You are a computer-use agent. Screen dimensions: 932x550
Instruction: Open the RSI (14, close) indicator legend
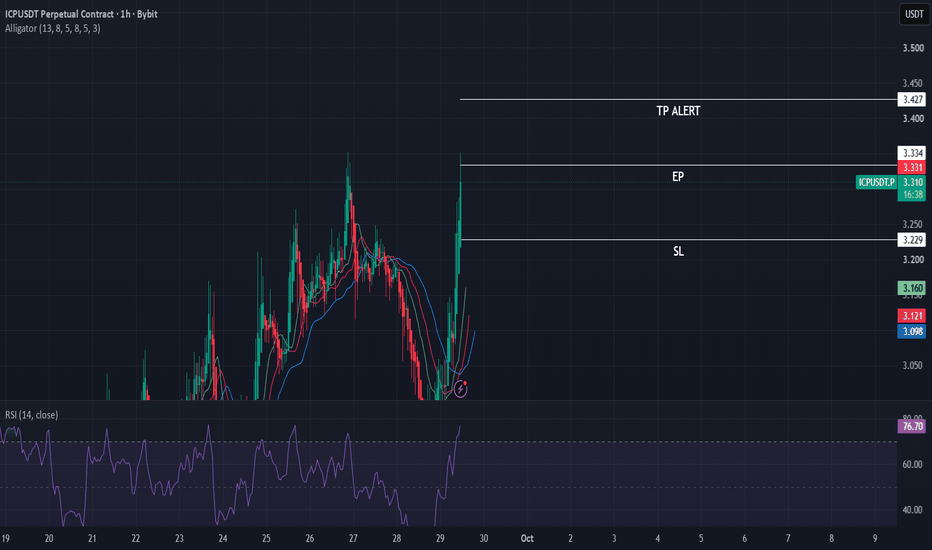coord(32,415)
